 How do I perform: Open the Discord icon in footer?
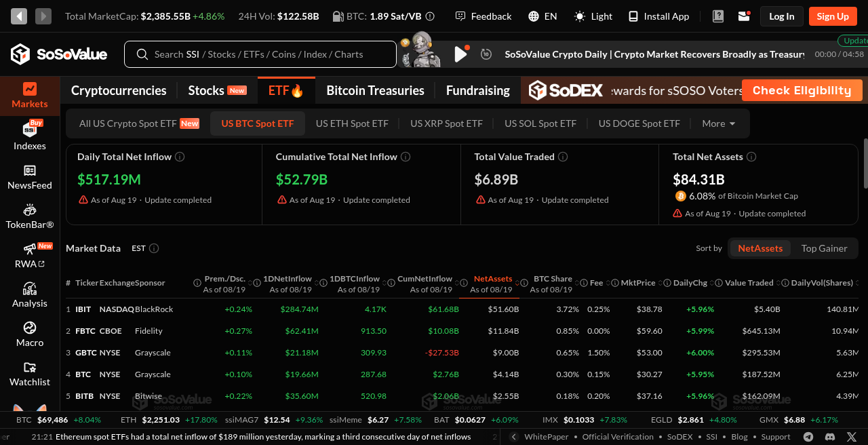tap(830, 437)
